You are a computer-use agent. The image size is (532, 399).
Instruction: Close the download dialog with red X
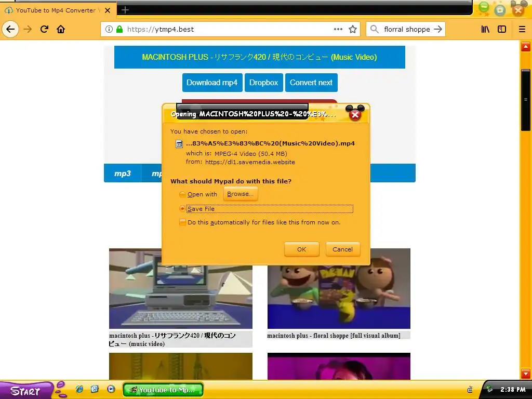coord(355,115)
